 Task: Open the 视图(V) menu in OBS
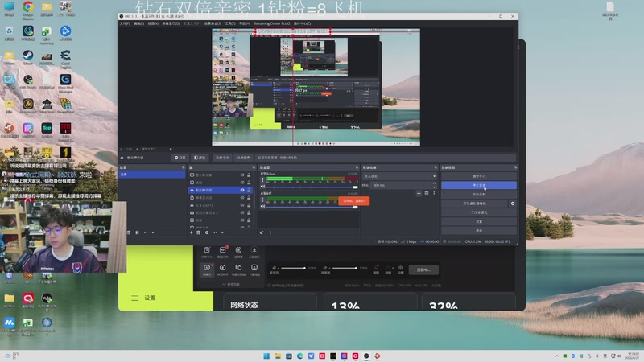click(x=153, y=23)
